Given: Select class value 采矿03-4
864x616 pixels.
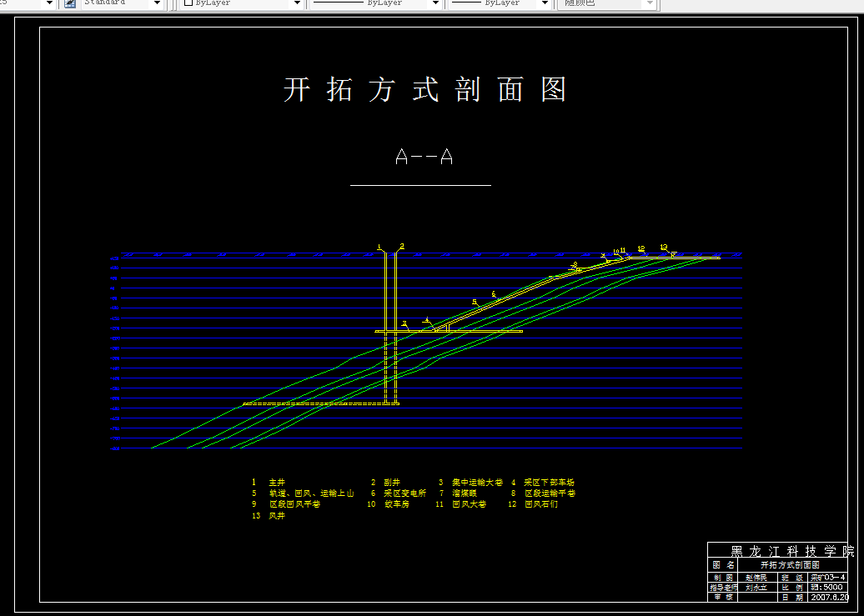Looking at the screenshot, I should [x=827, y=578].
